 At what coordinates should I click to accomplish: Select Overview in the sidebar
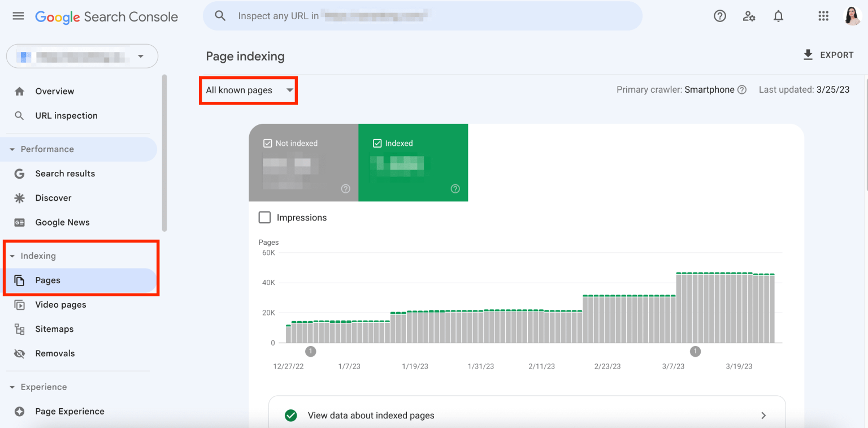tap(54, 91)
